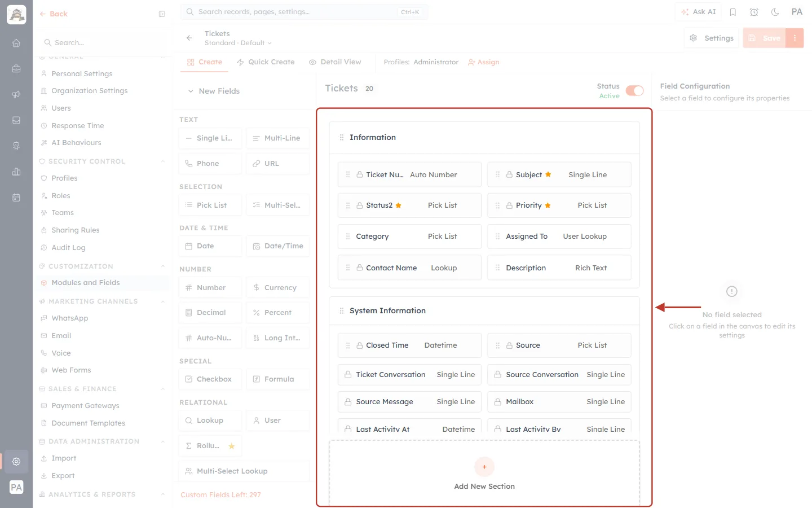Open Audit Log in sidebar
The height and width of the screenshot is (508, 812).
tap(68, 248)
